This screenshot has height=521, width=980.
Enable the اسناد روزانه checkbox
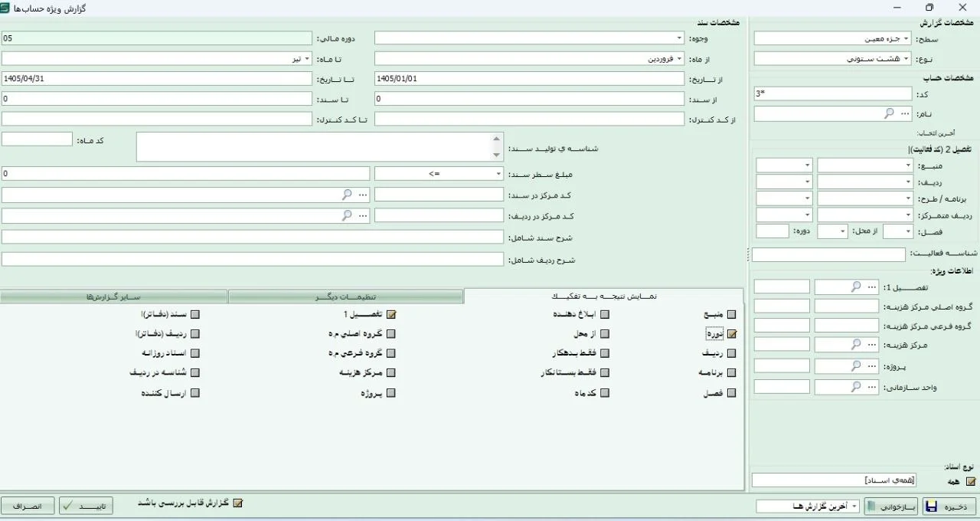click(x=194, y=353)
